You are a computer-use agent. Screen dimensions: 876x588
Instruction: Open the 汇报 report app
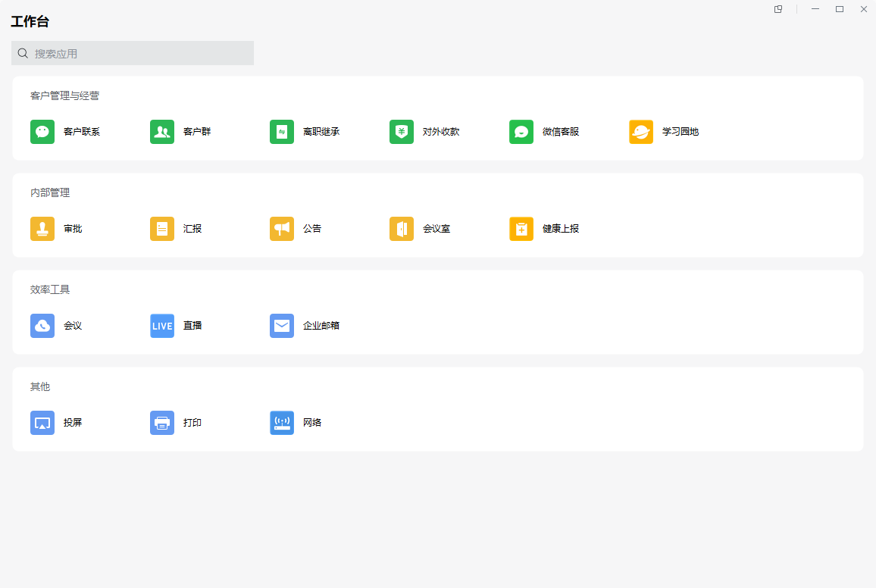pyautogui.click(x=162, y=229)
